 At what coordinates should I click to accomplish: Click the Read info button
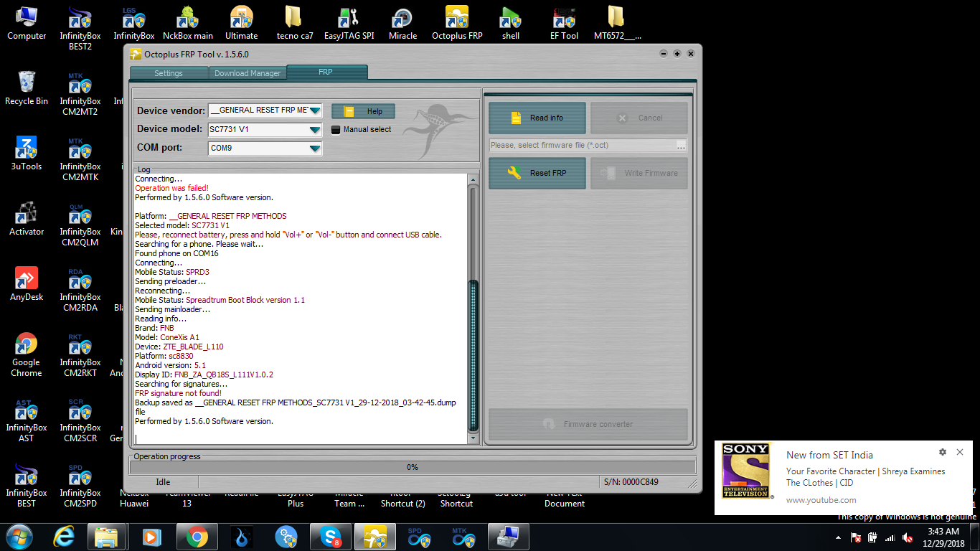[x=537, y=118]
